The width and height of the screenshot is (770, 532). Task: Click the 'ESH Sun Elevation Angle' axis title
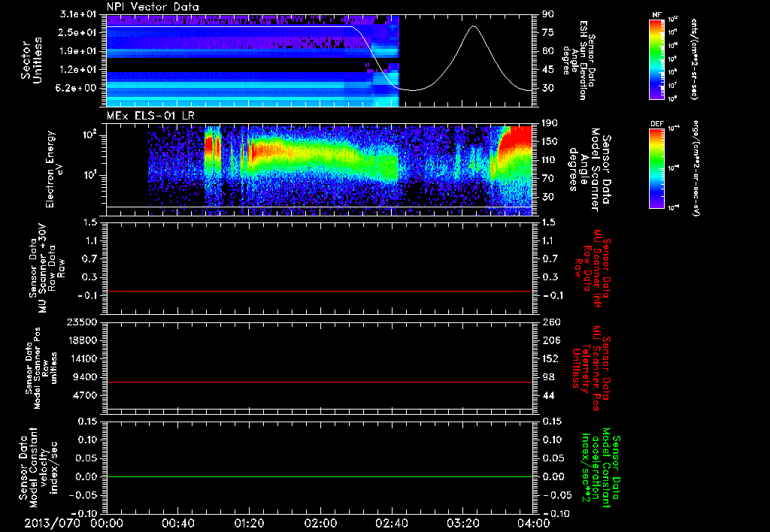click(x=579, y=60)
